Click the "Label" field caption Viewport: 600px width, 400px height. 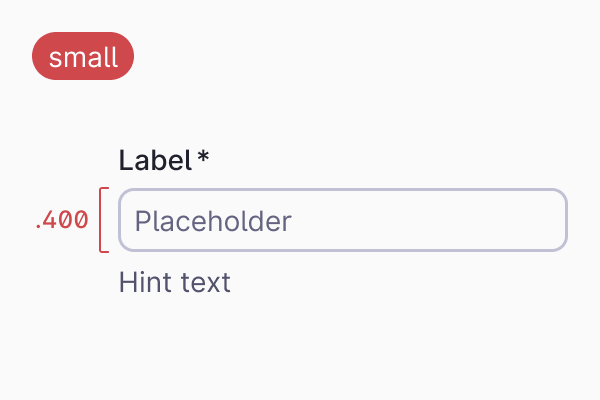click(x=154, y=160)
